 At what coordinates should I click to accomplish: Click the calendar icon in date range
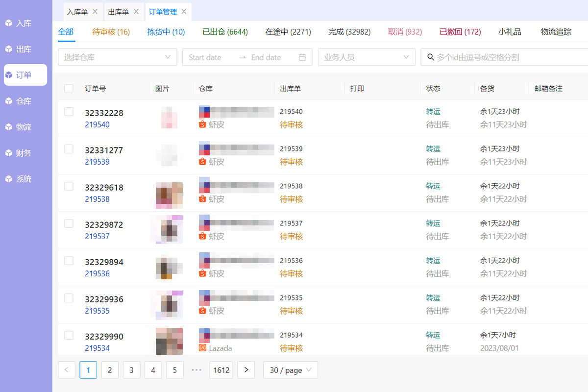tap(302, 57)
